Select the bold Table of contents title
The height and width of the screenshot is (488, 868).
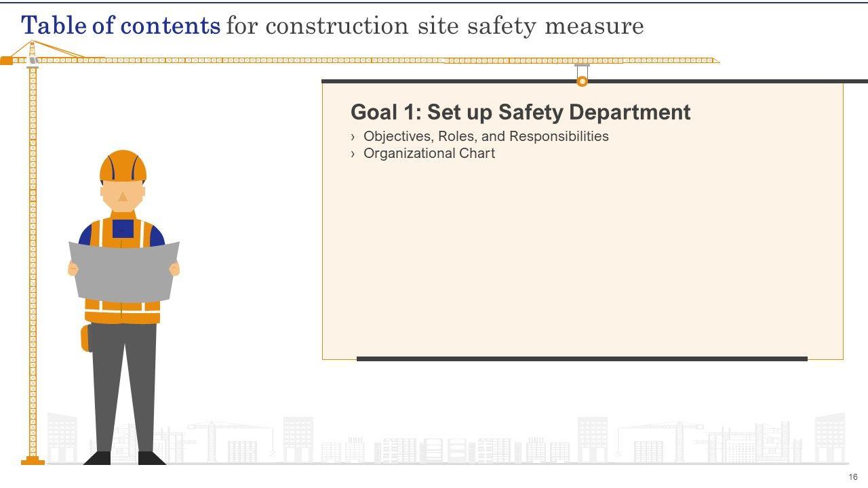[121, 26]
